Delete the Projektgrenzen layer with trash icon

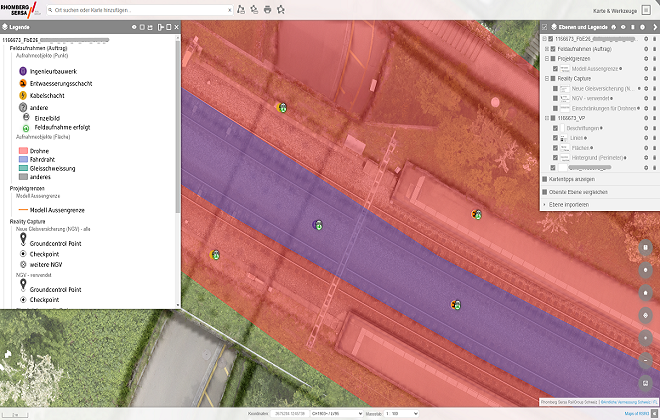(x=655, y=59)
